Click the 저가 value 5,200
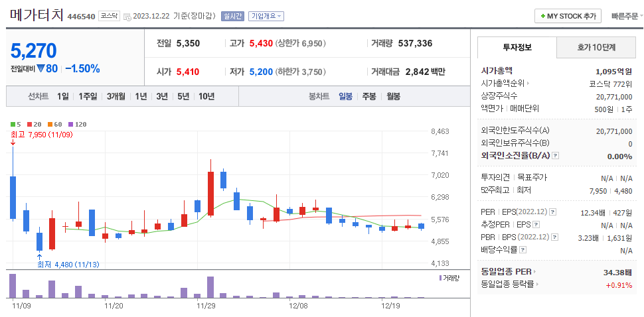The width and height of the screenshot is (644, 317). (x=261, y=72)
